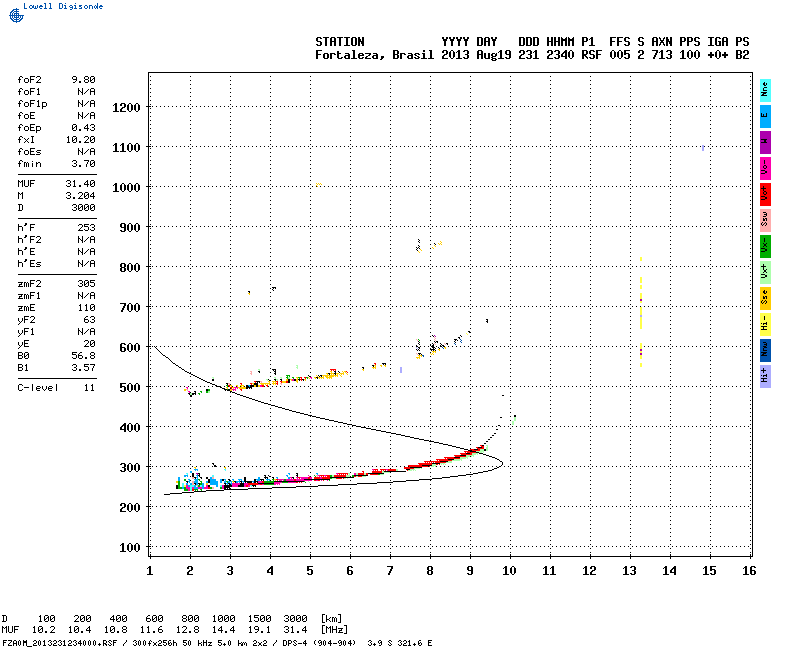Click the foEp value 0.43

83,128
